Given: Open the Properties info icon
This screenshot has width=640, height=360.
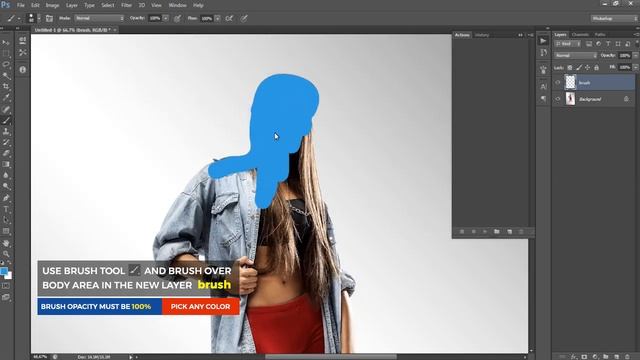Looking at the screenshot, I should point(22,70).
